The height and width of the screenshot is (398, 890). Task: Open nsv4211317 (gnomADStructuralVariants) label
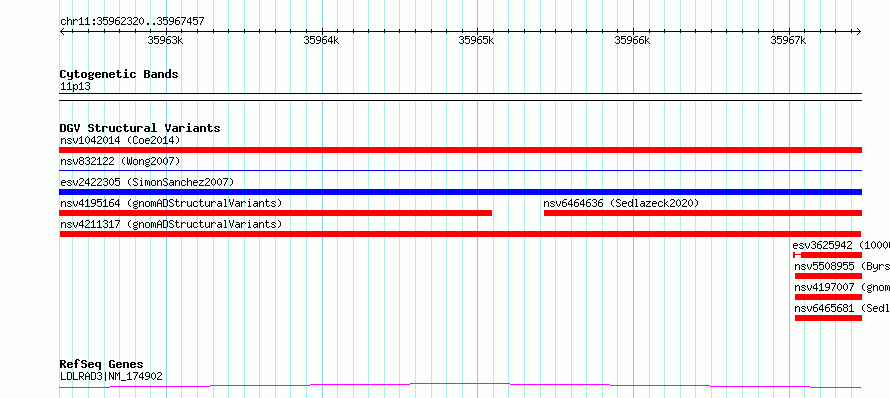click(x=171, y=224)
